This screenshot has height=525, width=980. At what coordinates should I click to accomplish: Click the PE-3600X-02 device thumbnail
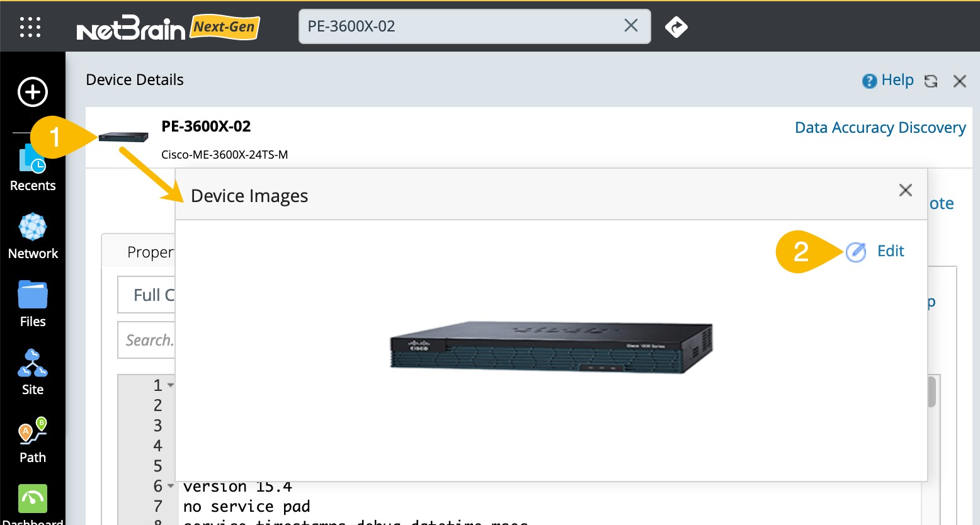point(123,137)
